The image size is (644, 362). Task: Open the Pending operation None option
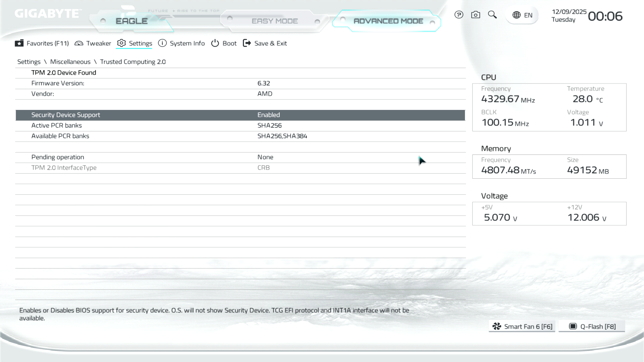click(265, 157)
